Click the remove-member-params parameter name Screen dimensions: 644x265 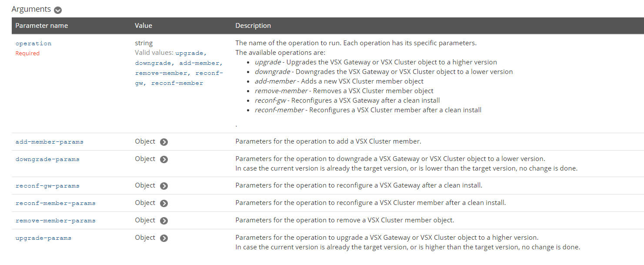(55, 221)
